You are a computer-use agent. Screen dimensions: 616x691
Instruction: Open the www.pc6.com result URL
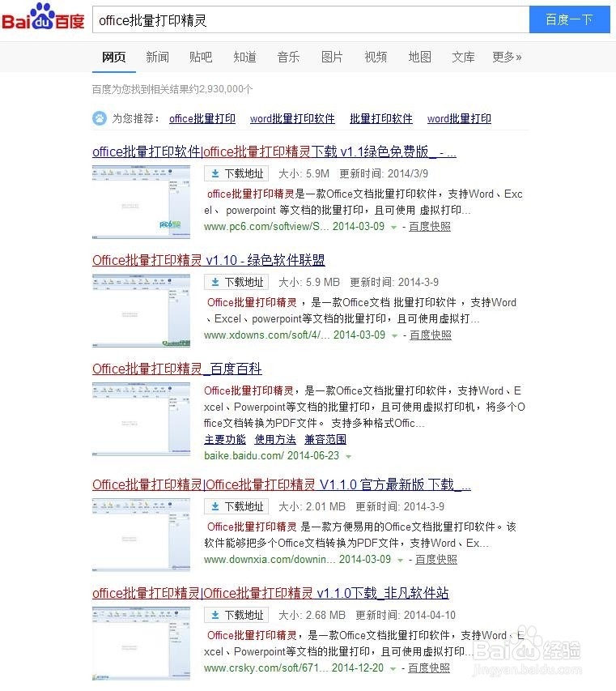pyautogui.click(x=266, y=227)
